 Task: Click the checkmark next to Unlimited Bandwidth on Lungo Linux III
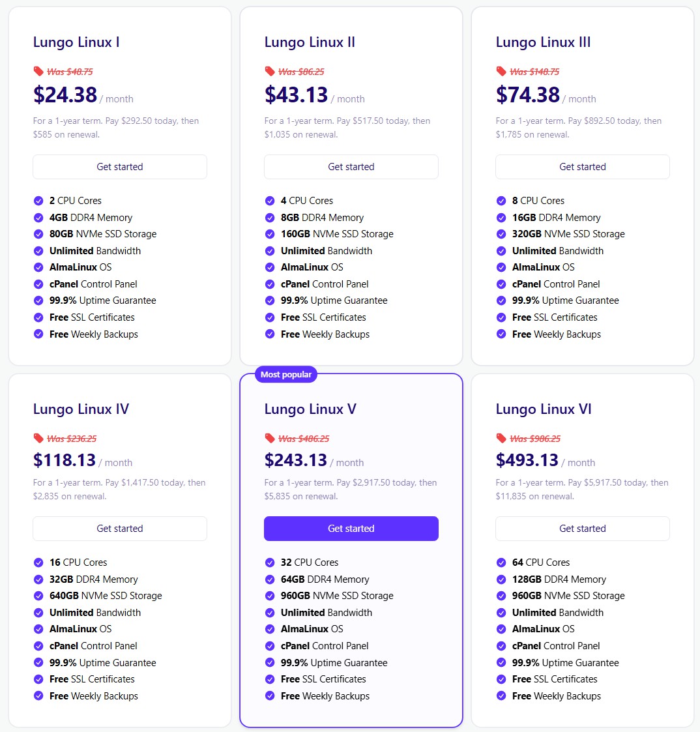(x=501, y=250)
